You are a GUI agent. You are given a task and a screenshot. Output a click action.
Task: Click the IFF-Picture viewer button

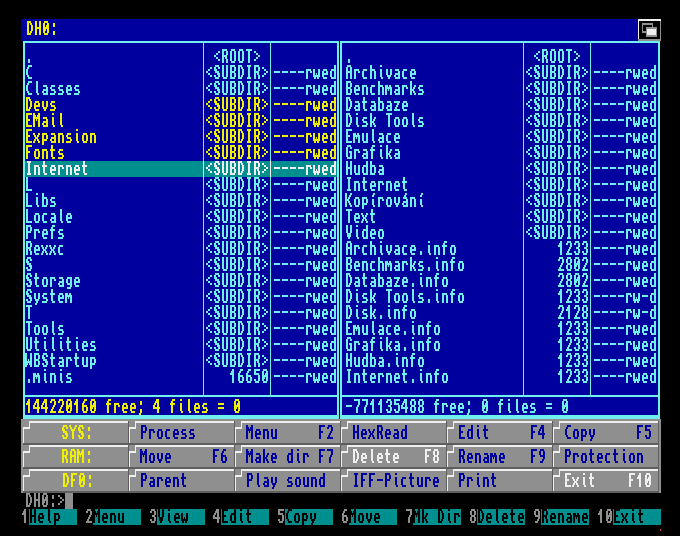click(x=394, y=481)
